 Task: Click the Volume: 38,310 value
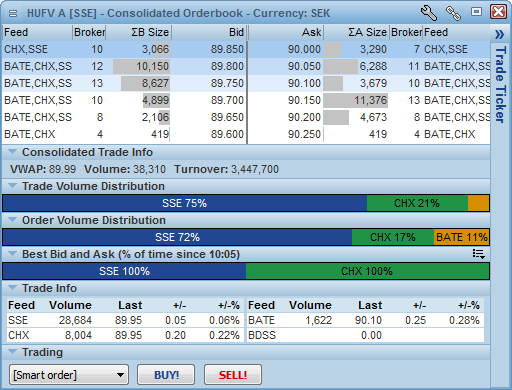point(125,169)
